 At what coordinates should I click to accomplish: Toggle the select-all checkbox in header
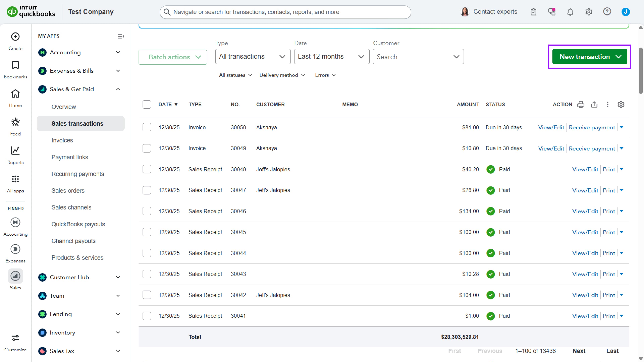[x=147, y=104]
